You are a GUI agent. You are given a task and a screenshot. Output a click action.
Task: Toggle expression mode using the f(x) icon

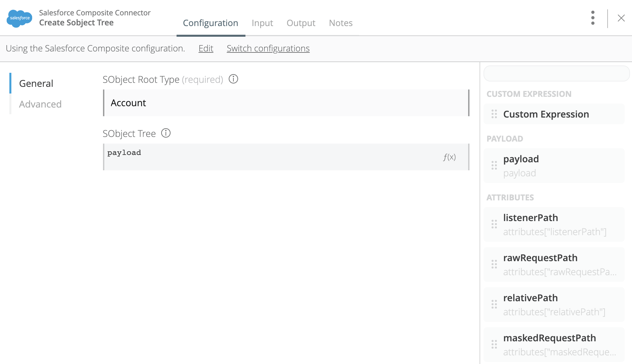pos(449,157)
